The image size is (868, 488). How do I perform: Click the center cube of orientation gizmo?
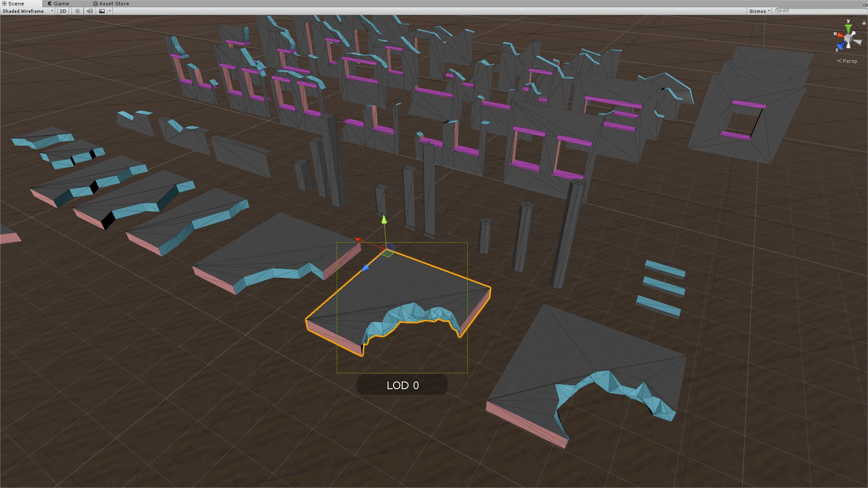tap(849, 38)
